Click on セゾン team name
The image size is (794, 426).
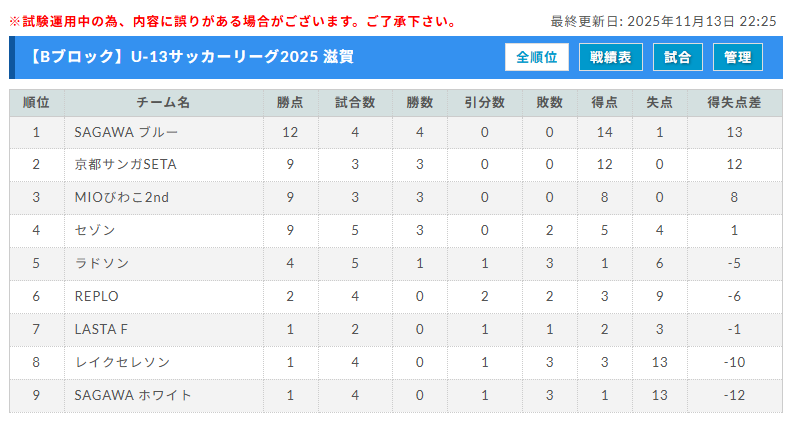95,231
